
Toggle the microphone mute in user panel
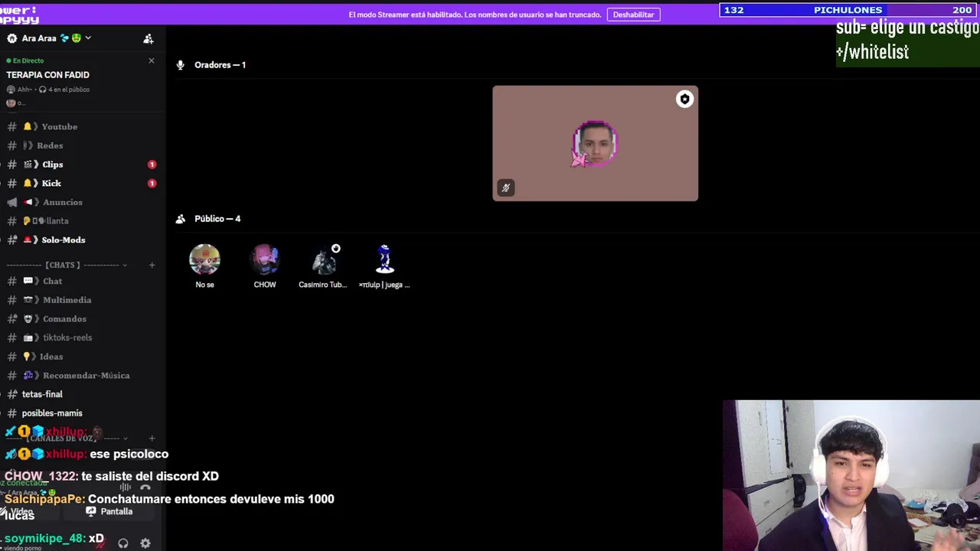[x=102, y=543]
